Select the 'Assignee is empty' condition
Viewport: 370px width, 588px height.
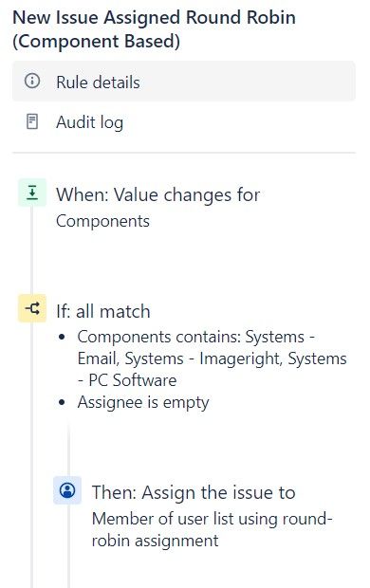pyautogui.click(x=143, y=403)
